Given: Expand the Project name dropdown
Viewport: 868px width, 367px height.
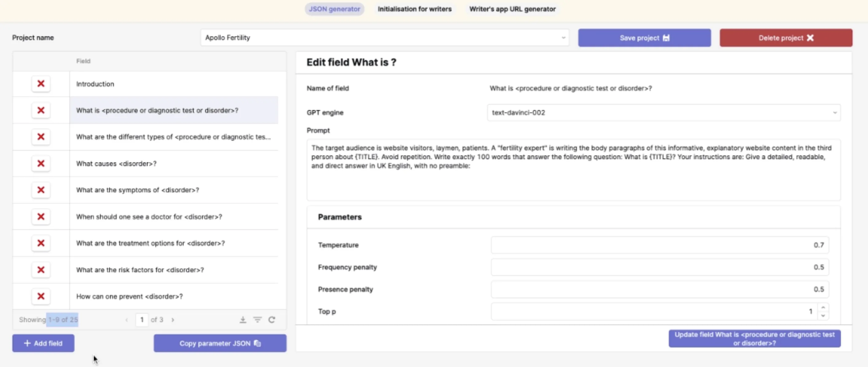Looking at the screenshot, I should [385, 37].
